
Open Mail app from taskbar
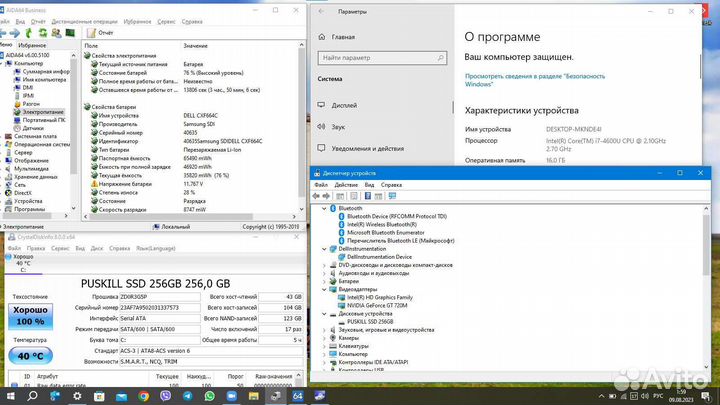[x=122, y=396]
